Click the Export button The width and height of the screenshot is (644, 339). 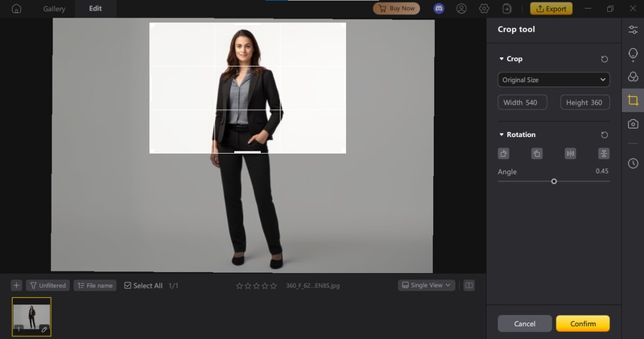(551, 9)
